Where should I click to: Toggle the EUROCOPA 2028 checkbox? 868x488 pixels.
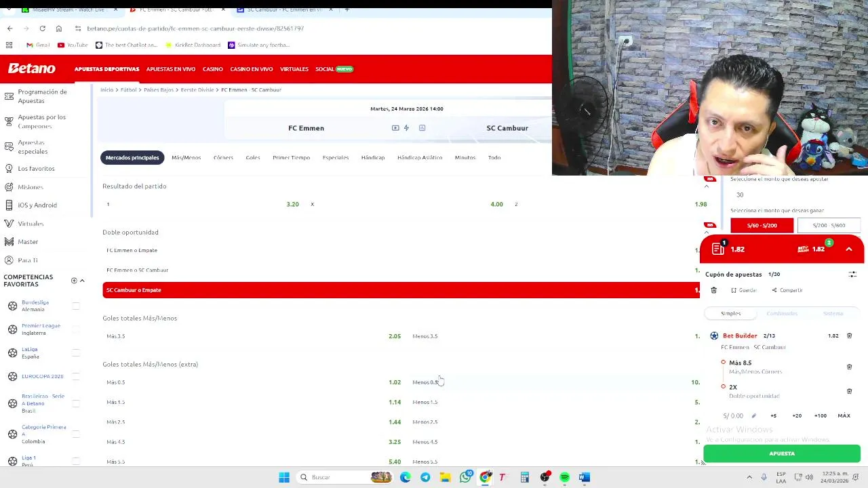[76, 376]
